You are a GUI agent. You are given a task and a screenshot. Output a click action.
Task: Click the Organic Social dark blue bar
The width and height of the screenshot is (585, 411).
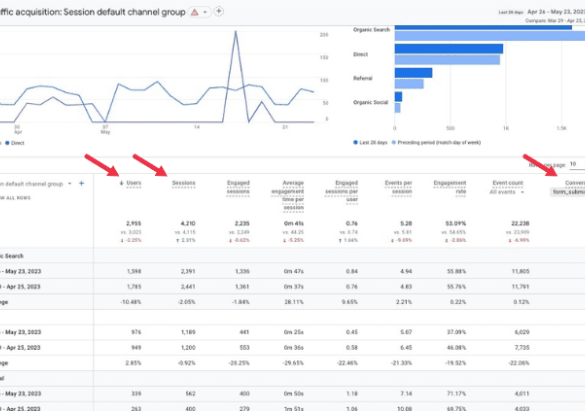398,97
